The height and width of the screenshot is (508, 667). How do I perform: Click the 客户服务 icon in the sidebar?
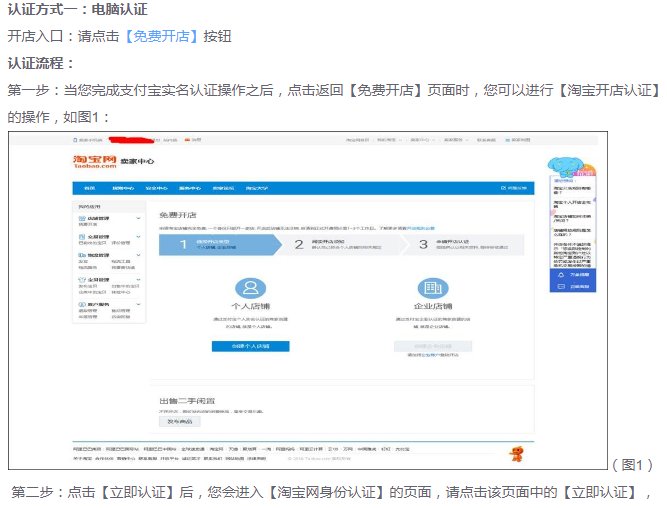(82, 304)
